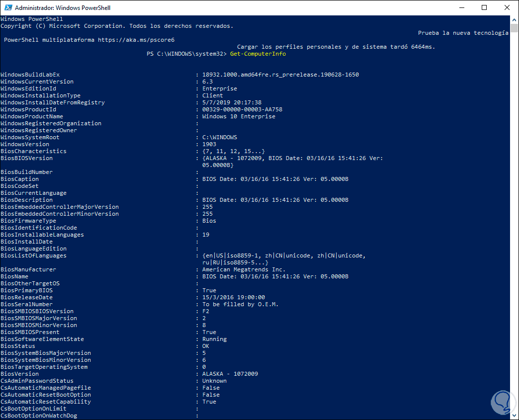Click the WindowsVersion value 1903
The width and height of the screenshot is (519, 420).
[x=209, y=144]
